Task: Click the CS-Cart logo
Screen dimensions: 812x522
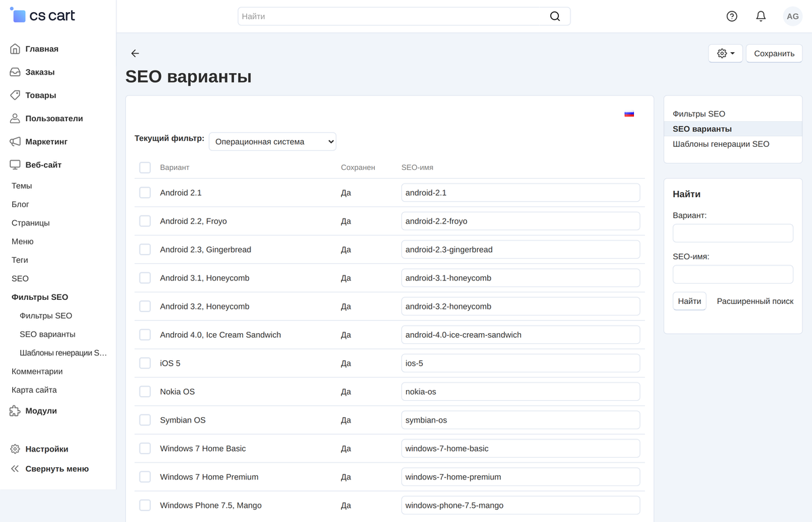Action: [x=43, y=15]
